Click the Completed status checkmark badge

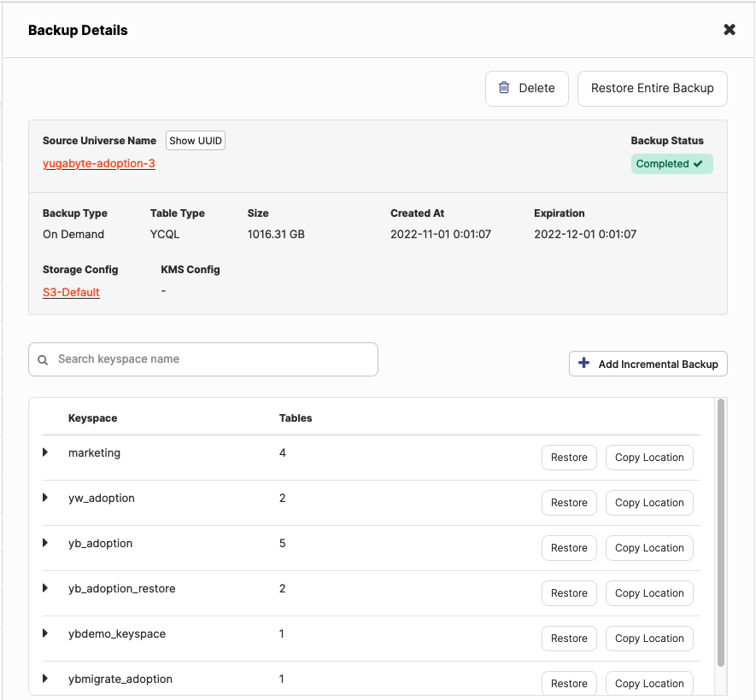pos(671,164)
